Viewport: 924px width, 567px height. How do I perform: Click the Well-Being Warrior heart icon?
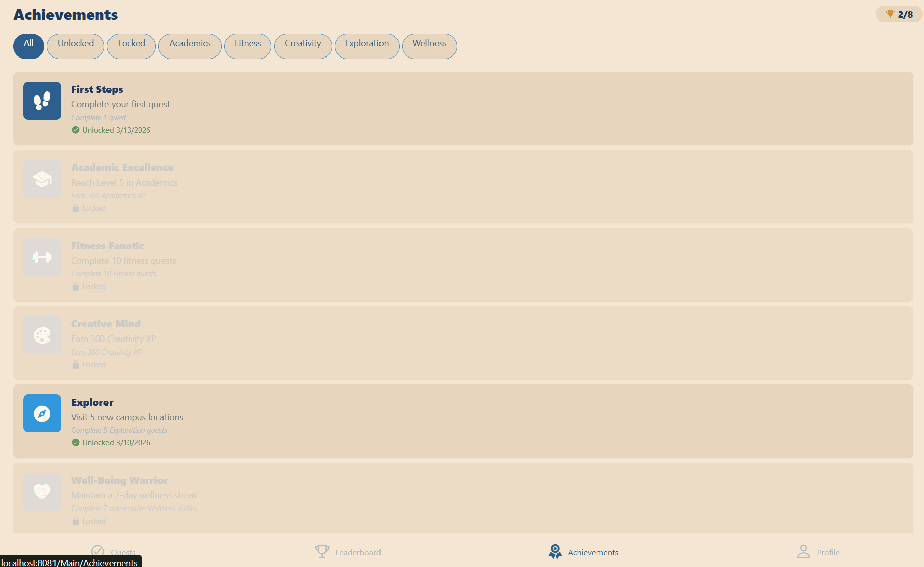[42, 492]
